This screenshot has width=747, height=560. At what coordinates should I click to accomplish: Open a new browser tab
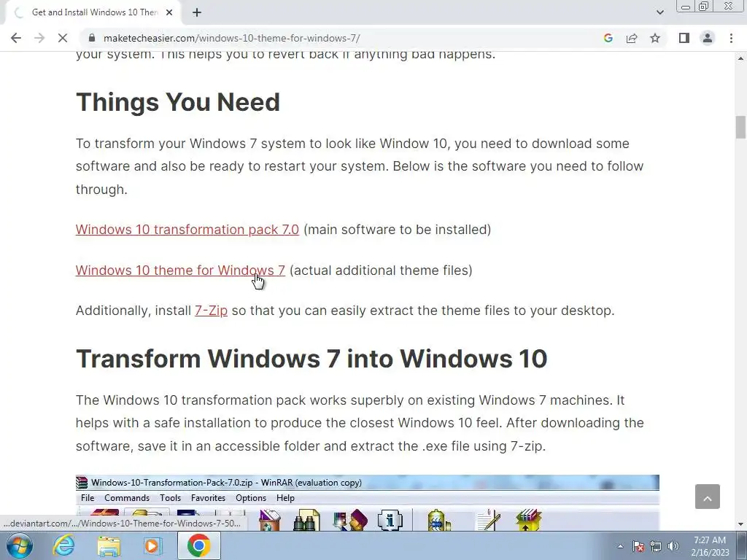pyautogui.click(x=197, y=12)
